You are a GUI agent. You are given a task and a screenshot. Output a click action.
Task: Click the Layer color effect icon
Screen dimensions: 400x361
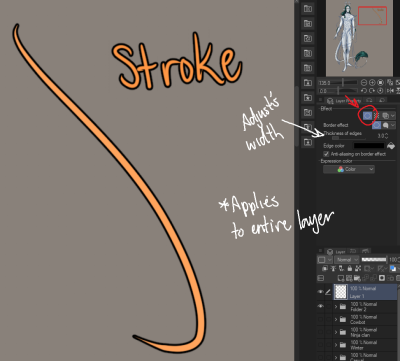point(385,116)
